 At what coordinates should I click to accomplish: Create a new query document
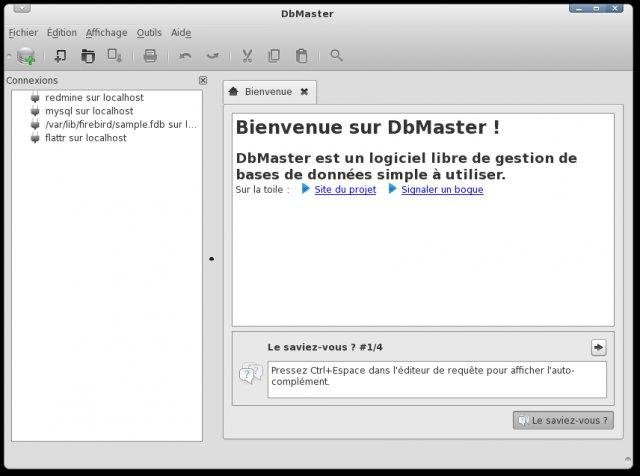tap(61, 56)
